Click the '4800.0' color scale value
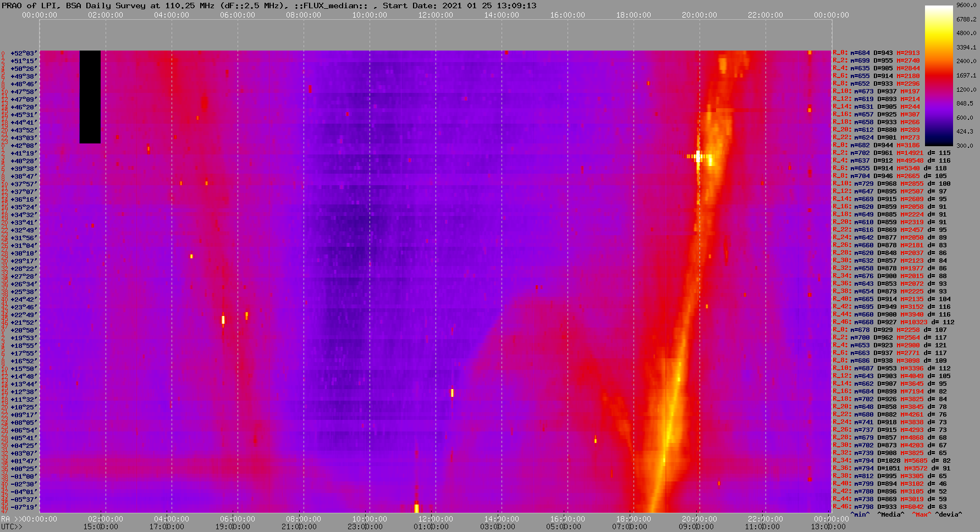This screenshot has height=532, width=980. [966, 34]
